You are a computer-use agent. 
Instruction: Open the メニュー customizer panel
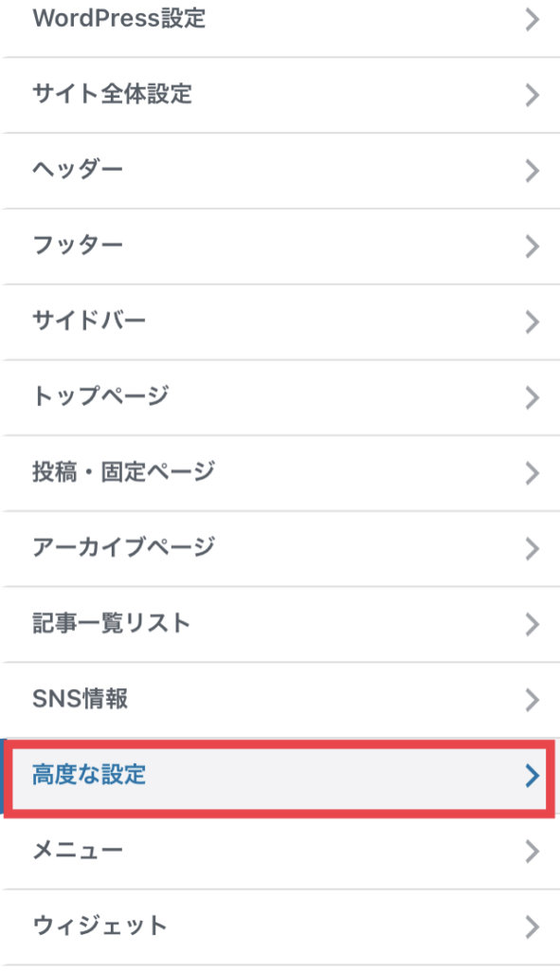click(280, 852)
